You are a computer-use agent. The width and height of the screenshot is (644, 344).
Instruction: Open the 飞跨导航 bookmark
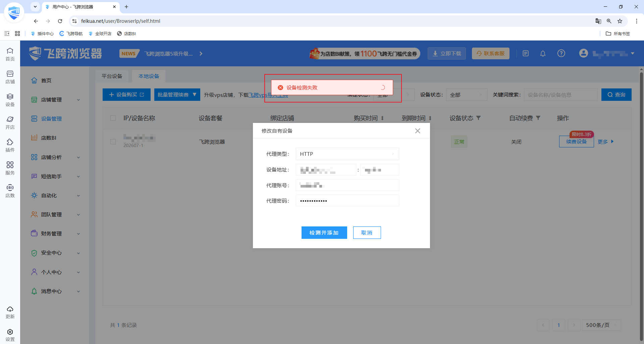coord(71,33)
